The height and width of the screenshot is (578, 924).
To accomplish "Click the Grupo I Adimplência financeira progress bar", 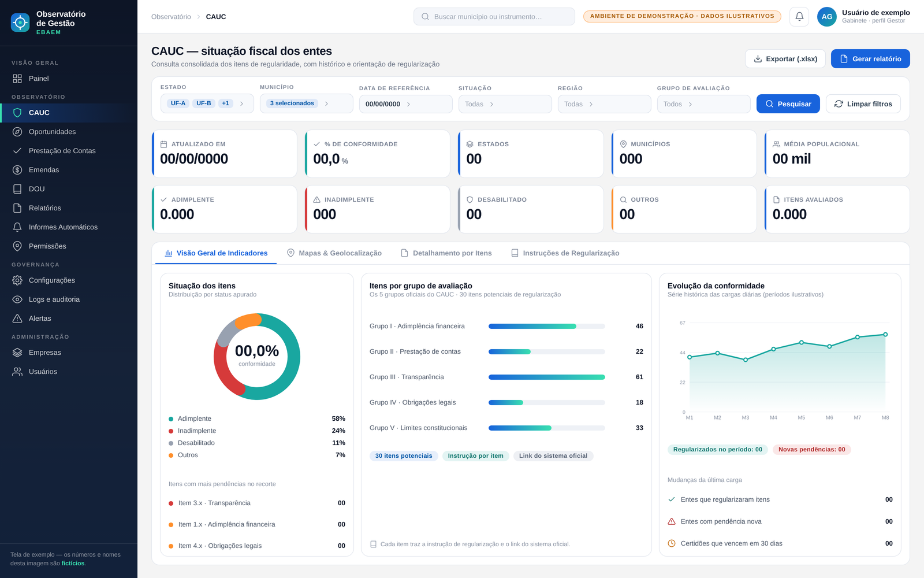I will pos(547,327).
